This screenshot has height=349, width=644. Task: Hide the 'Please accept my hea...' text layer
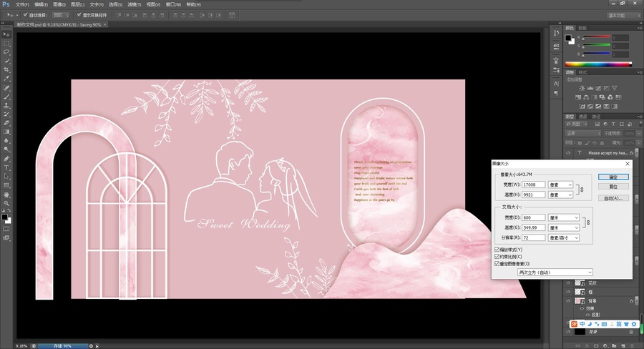[568, 153]
